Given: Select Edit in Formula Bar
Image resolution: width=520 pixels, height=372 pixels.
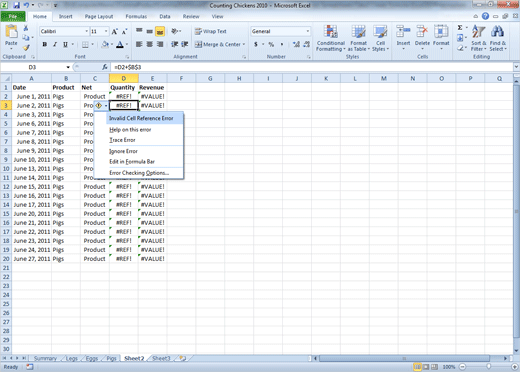Looking at the screenshot, I should (132, 162).
